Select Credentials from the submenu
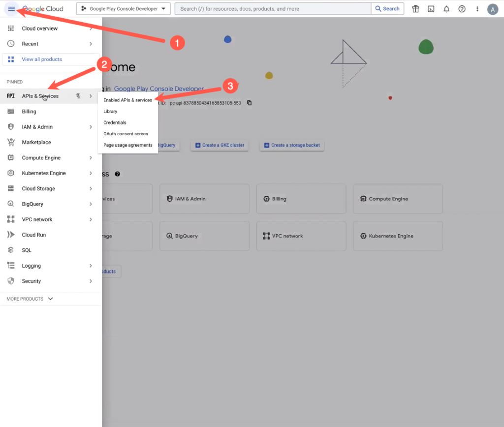The height and width of the screenshot is (427, 504). 114,122
